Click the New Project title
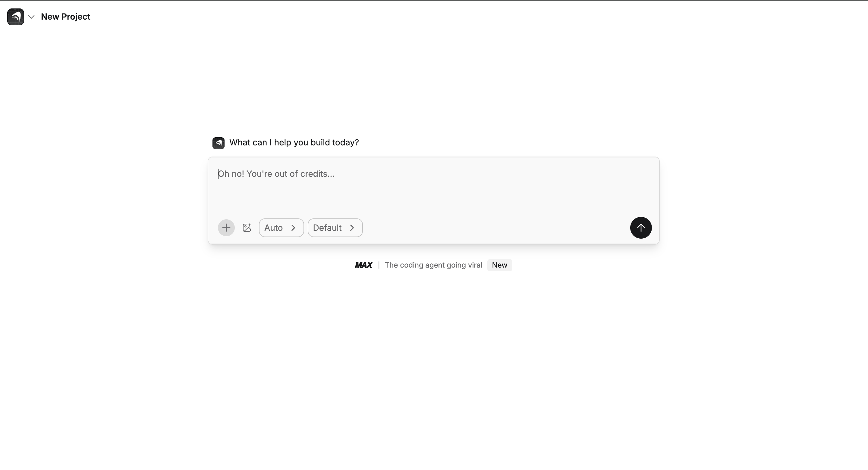868x470 pixels. pos(65,17)
